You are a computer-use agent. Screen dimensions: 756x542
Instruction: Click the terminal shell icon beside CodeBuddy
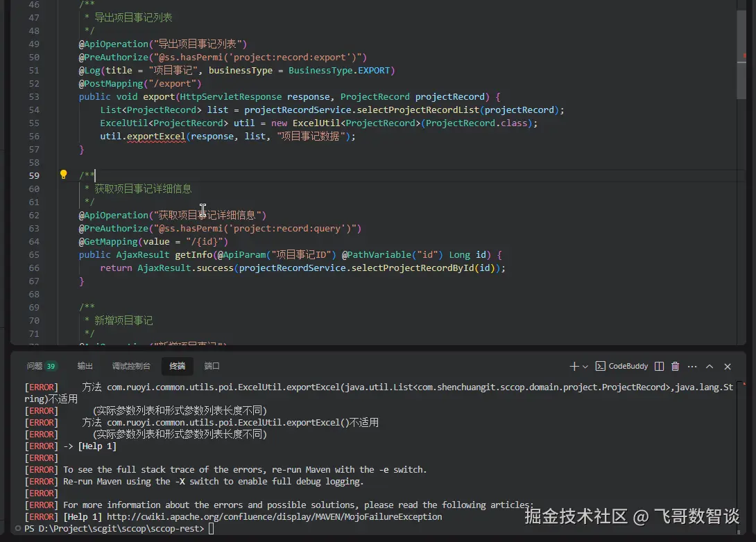[x=600, y=366]
